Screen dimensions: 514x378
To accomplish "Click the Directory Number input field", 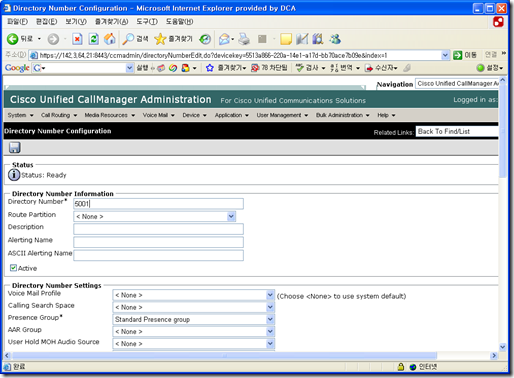I will click(158, 204).
